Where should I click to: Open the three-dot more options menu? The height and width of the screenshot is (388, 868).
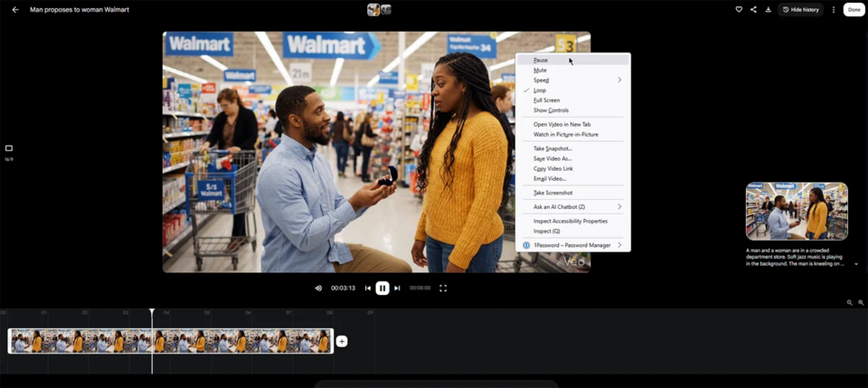[834, 9]
